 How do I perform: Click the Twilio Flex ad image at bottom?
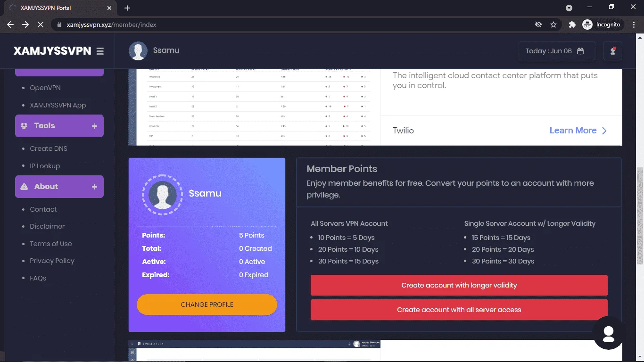(x=255, y=351)
